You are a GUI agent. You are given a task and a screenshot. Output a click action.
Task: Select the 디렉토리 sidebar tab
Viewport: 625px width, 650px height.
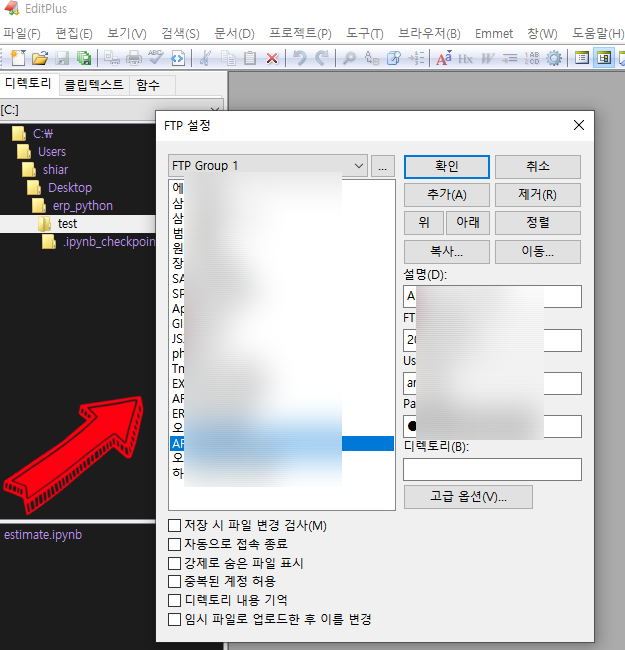coord(29,84)
